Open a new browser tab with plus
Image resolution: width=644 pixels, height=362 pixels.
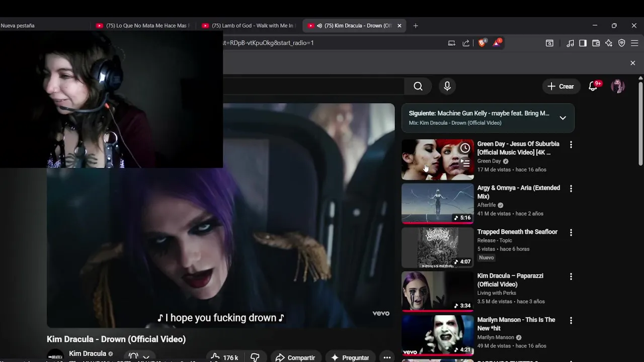coord(416,26)
